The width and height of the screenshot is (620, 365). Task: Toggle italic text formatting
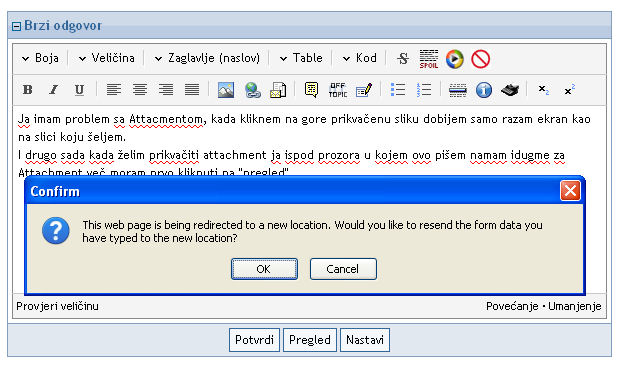tap(53, 90)
